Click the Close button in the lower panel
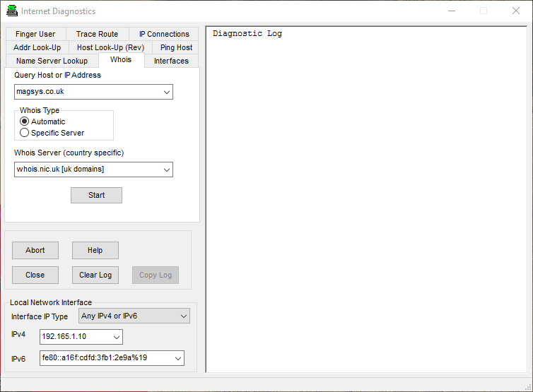 pyautogui.click(x=35, y=275)
